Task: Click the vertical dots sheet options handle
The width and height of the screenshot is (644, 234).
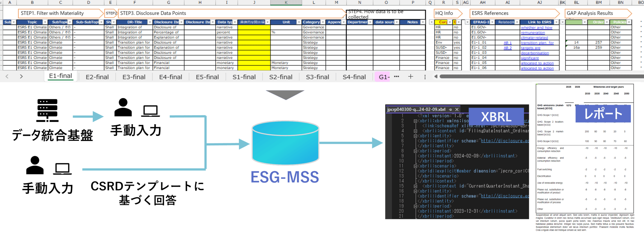Action: click(425, 77)
